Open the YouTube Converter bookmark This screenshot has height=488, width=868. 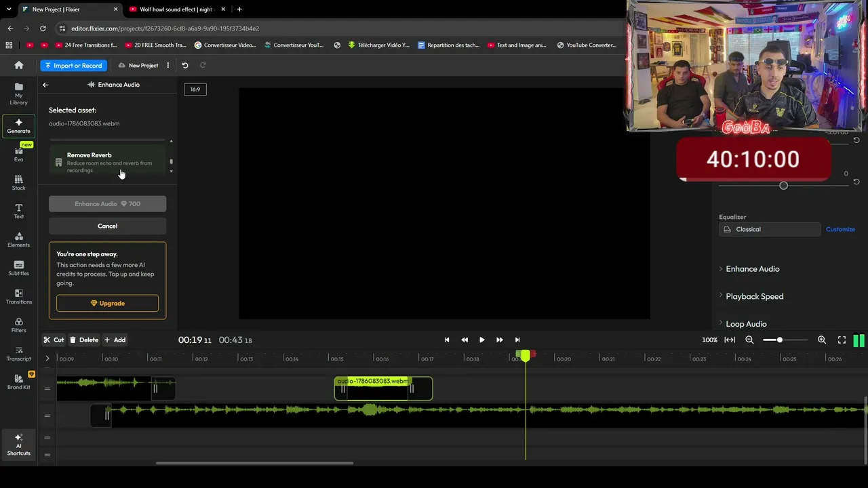tap(587, 45)
